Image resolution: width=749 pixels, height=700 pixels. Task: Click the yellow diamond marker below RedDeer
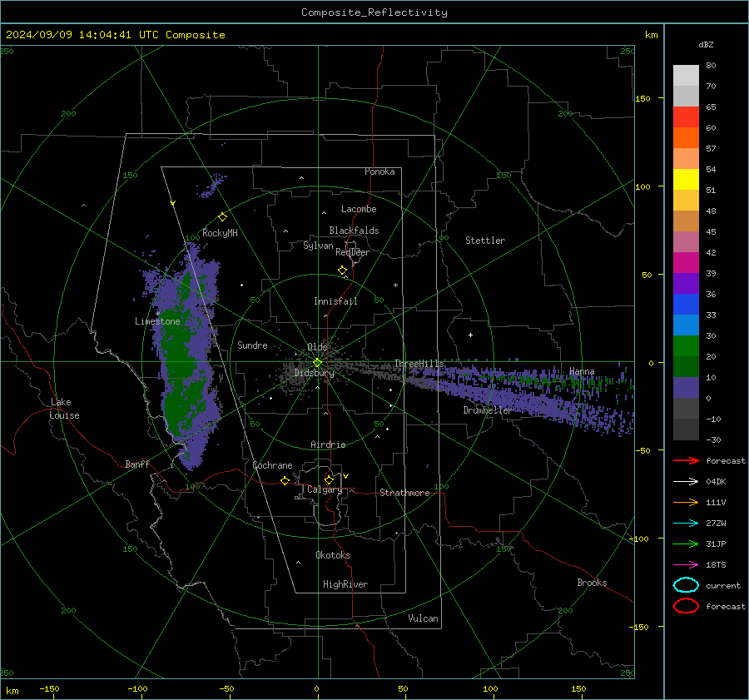pyautogui.click(x=342, y=271)
